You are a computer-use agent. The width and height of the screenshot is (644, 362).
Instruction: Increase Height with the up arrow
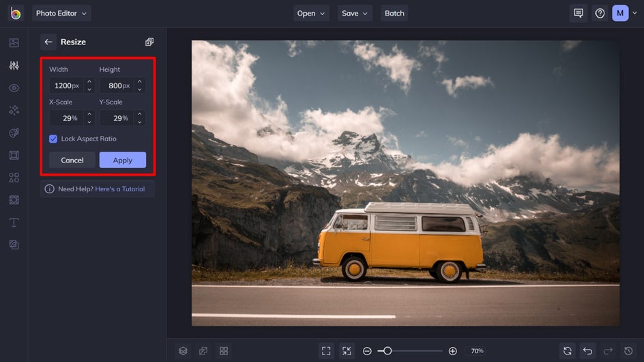[x=140, y=81]
